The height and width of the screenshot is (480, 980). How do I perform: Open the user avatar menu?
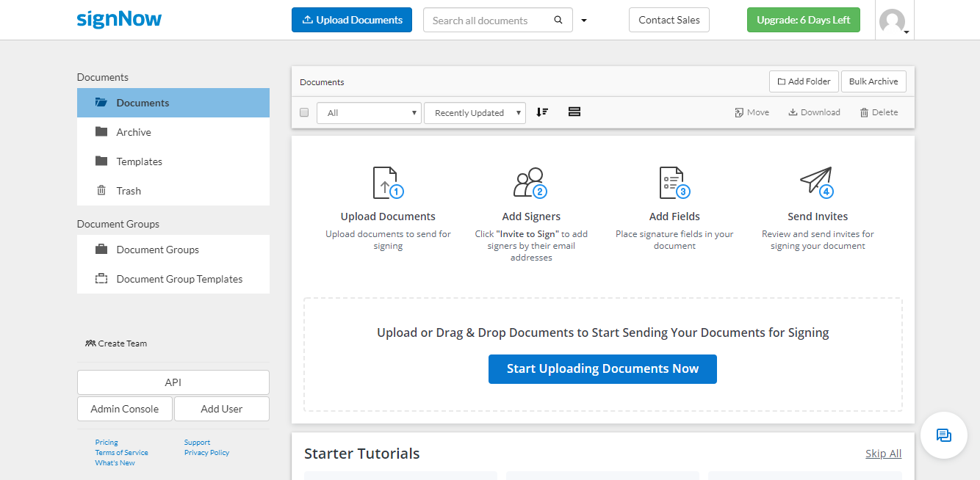(895, 21)
